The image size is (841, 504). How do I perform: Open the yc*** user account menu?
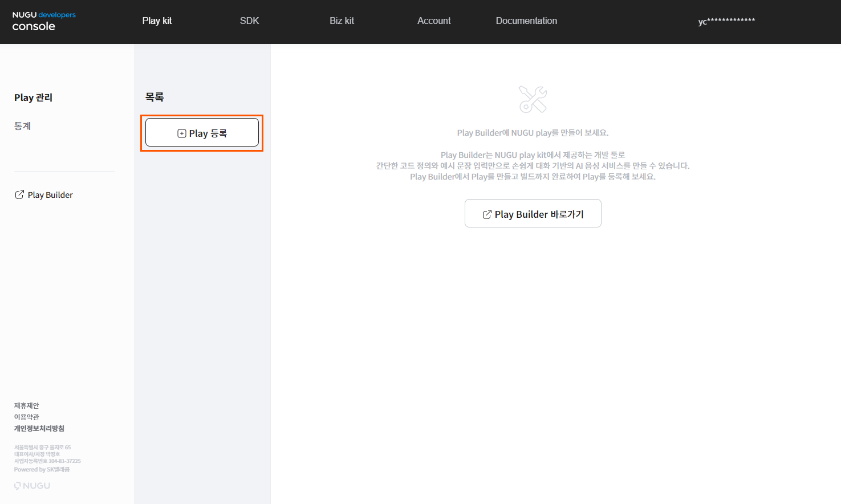726,22
